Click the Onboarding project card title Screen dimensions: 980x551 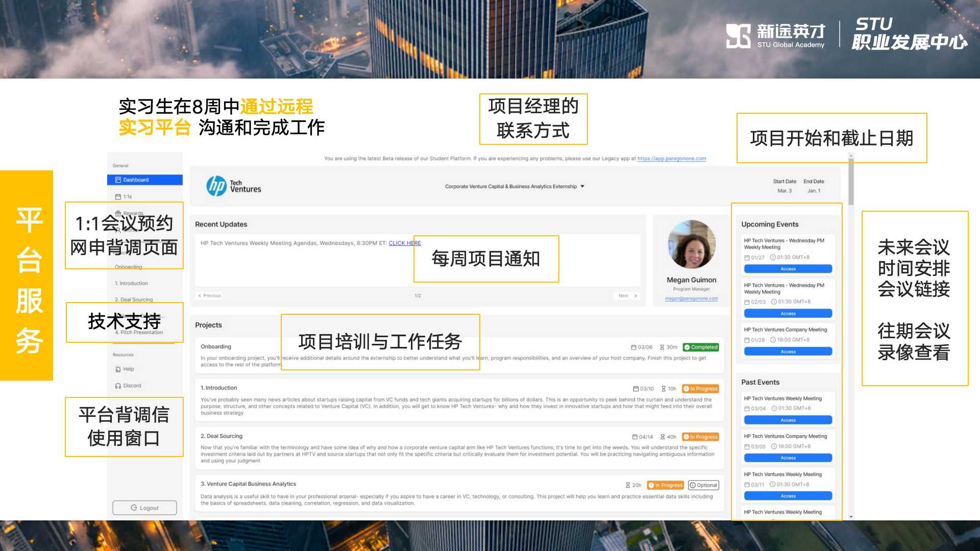click(215, 346)
